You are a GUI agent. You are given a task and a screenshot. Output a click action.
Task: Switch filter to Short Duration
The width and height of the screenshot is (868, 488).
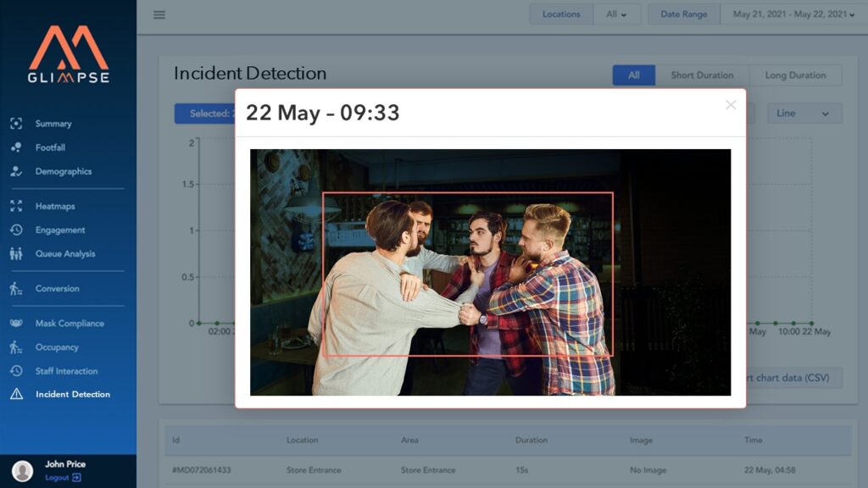click(702, 75)
